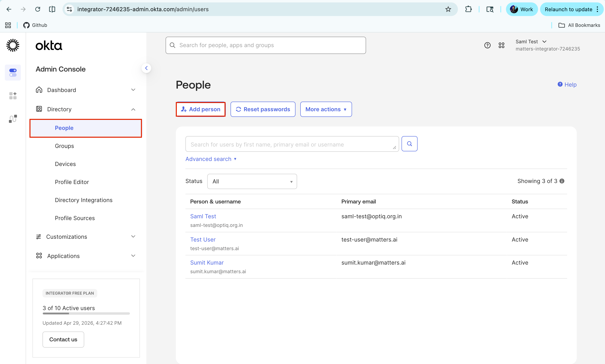Focus the global people, apps and groups search
Screen dimensions: 605x364
[266, 45]
